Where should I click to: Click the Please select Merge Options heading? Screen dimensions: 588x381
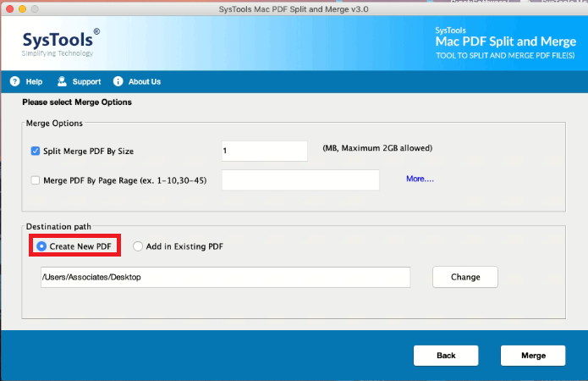tap(77, 102)
